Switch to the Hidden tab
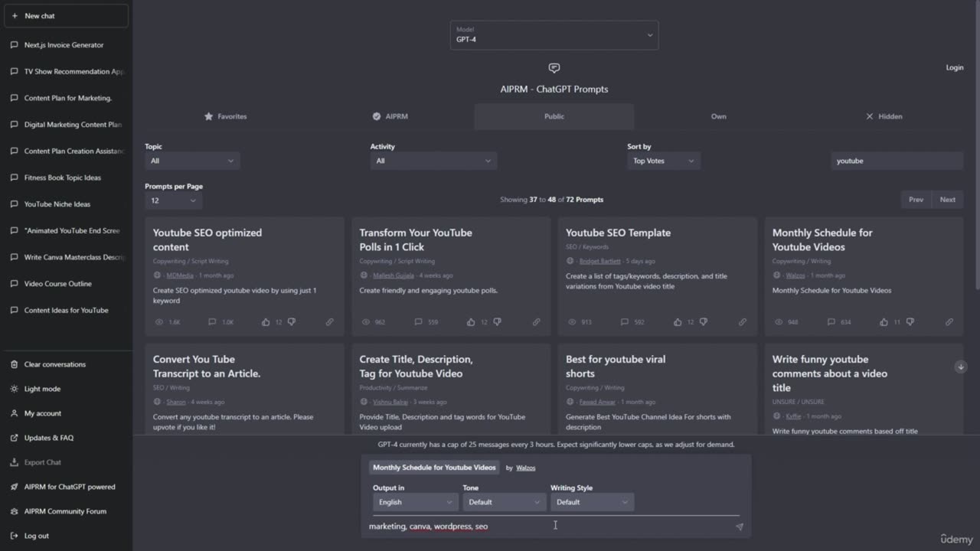Screen dimensions: 980x551 884,116
